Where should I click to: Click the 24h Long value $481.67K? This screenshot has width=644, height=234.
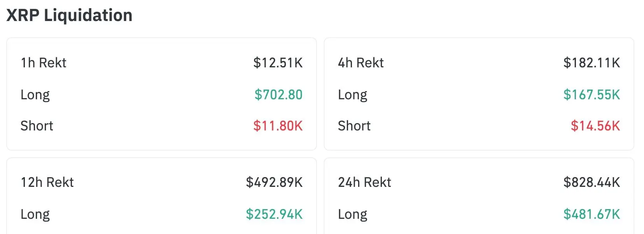coord(591,214)
